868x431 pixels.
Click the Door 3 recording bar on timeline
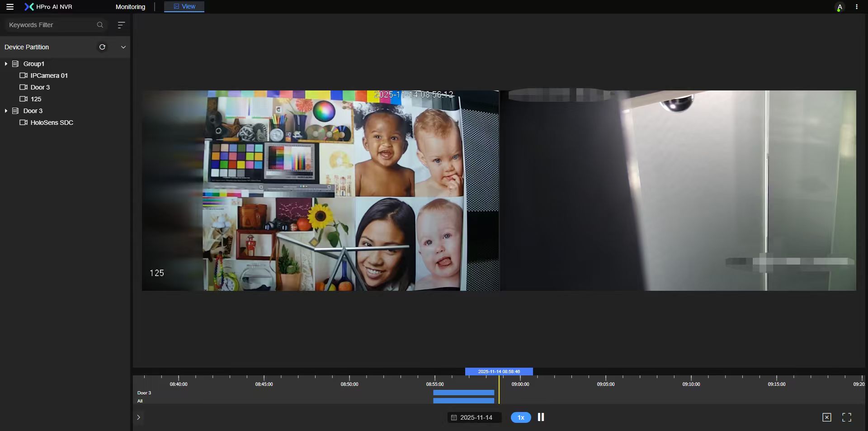(x=463, y=393)
